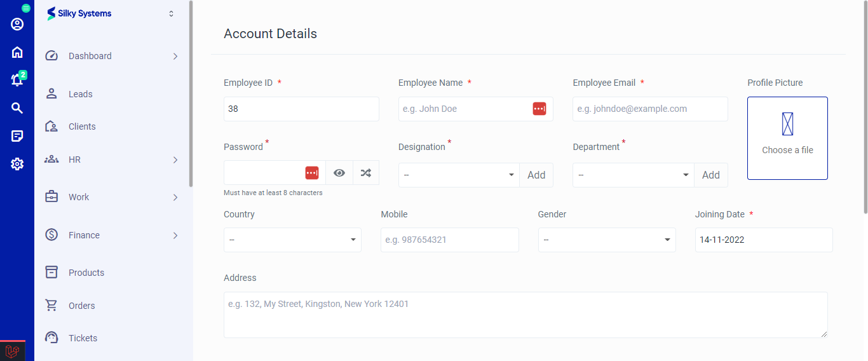Open the Designation dropdown
This screenshot has height=361, width=868.
(459, 175)
